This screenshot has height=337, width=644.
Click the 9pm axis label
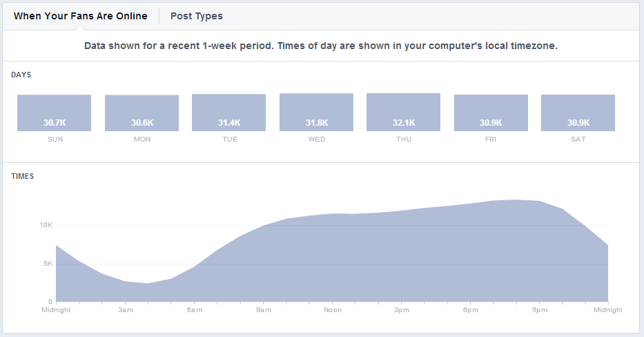(x=539, y=310)
